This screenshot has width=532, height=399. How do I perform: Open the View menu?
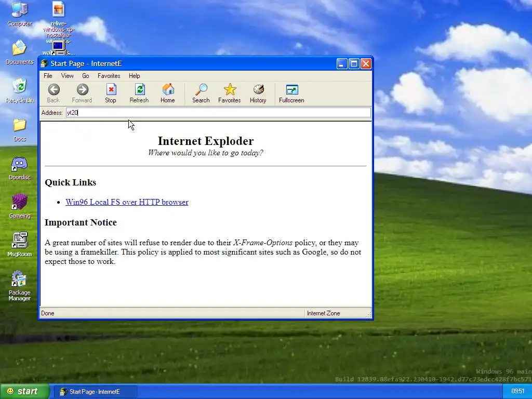click(67, 76)
